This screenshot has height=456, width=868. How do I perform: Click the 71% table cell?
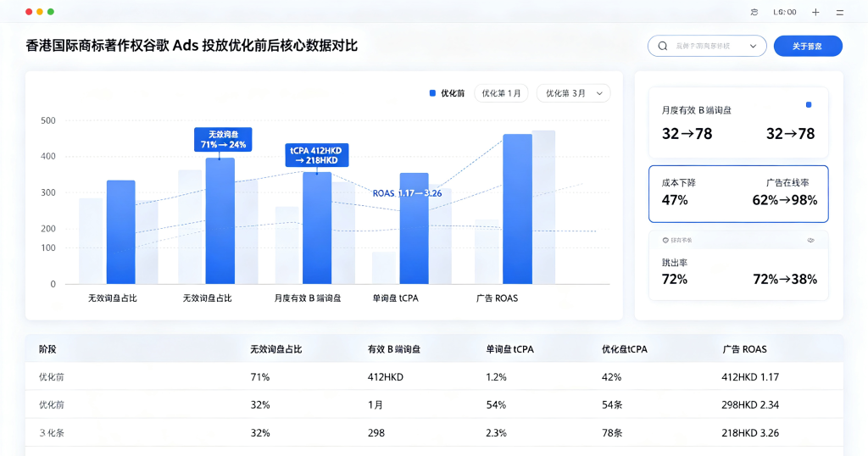click(260, 377)
